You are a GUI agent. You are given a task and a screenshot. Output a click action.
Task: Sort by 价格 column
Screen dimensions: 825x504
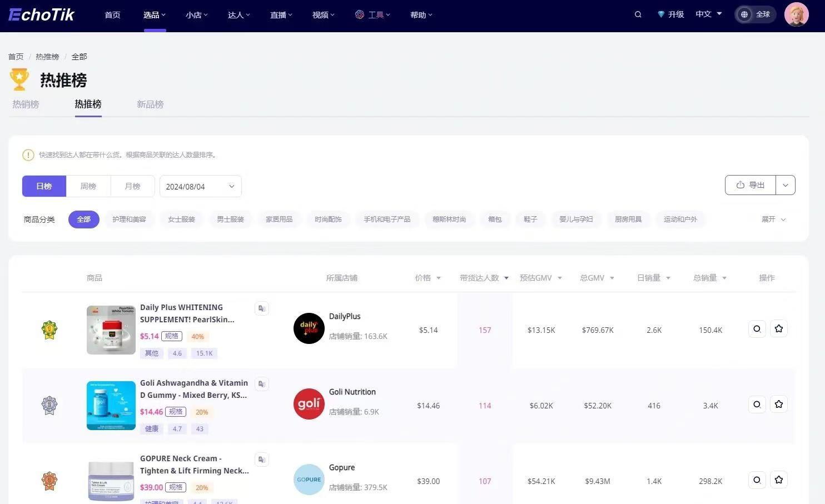click(428, 278)
